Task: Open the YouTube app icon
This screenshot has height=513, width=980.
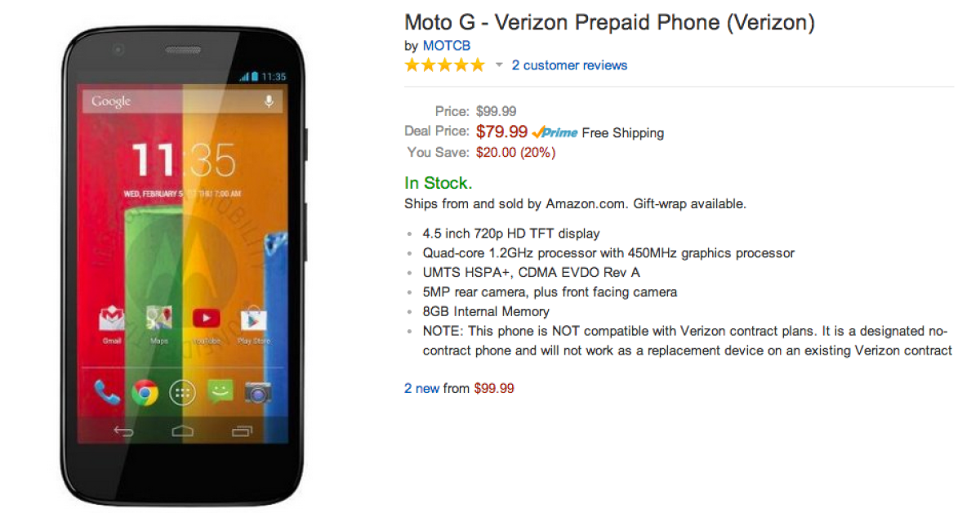Action: coord(206,319)
